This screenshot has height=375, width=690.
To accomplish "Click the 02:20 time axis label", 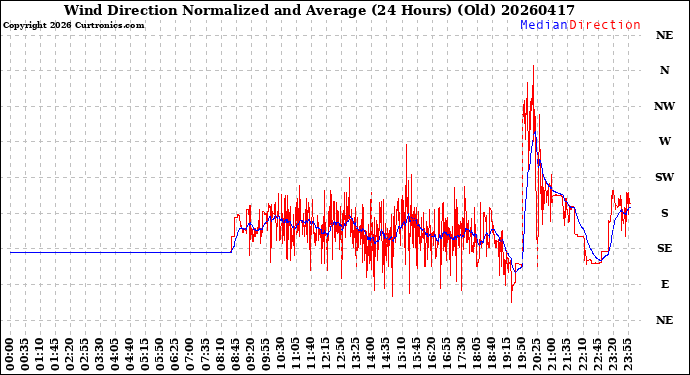I will [x=70, y=354].
